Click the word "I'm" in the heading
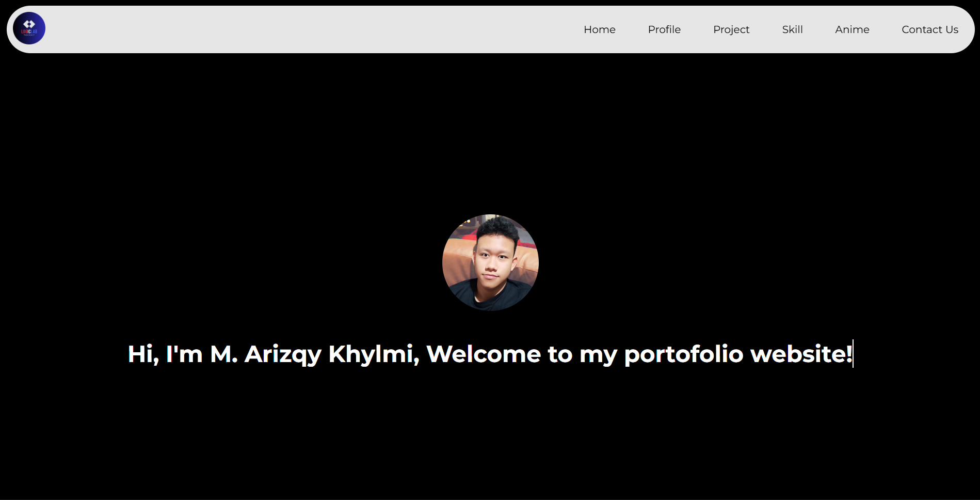This screenshot has width=980, height=500. click(184, 354)
